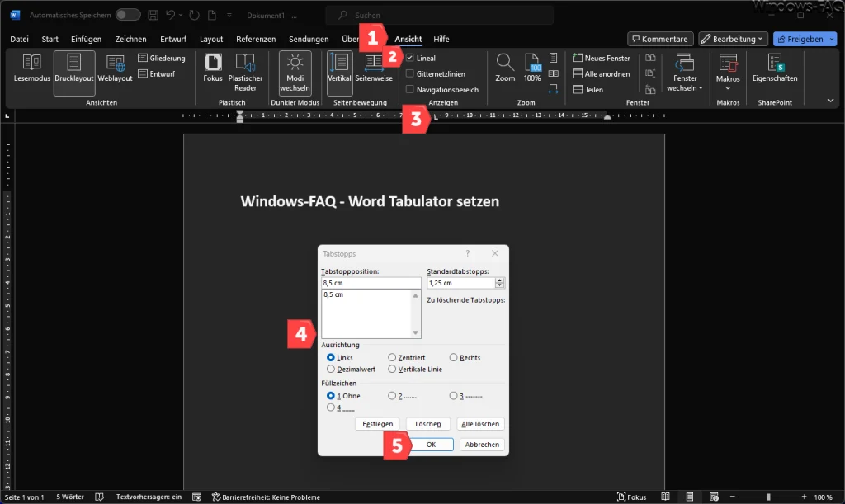
Task: Click the undo arrow icon
Action: 170,15
